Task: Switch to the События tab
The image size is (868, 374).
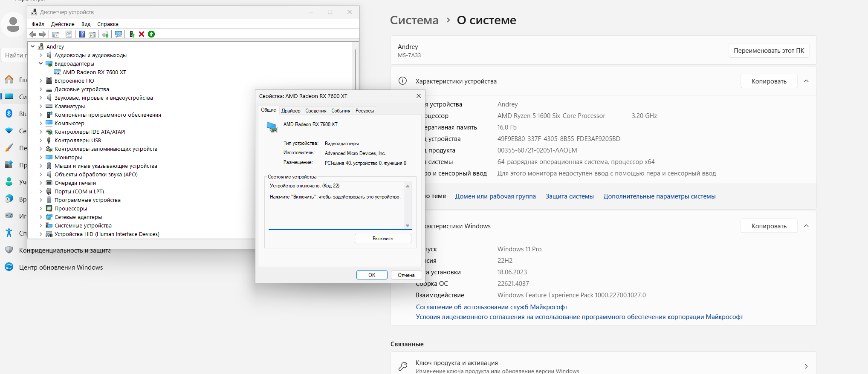Action: (x=341, y=111)
